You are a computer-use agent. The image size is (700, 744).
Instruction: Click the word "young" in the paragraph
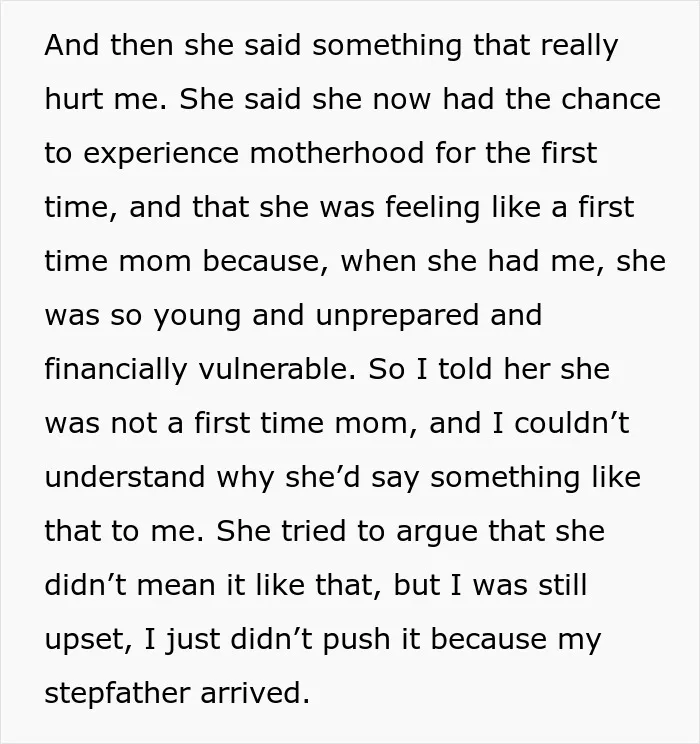tap(197, 317)
